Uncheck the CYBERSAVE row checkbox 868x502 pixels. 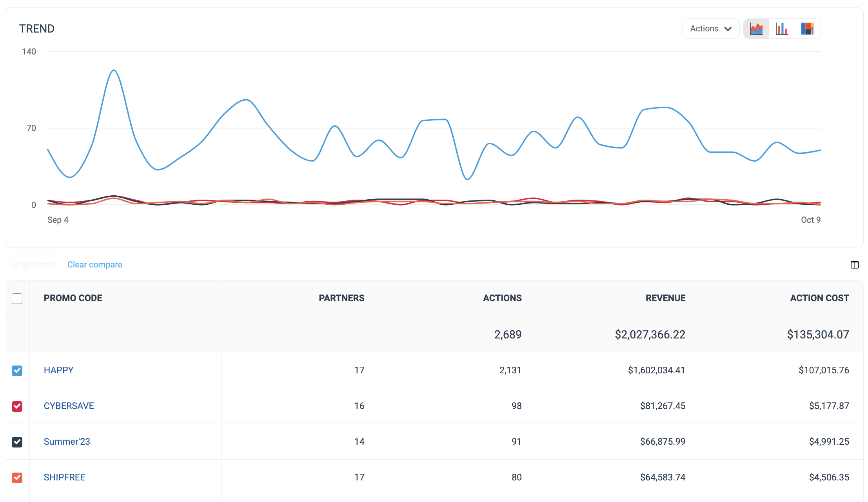[x=17, y=406]
